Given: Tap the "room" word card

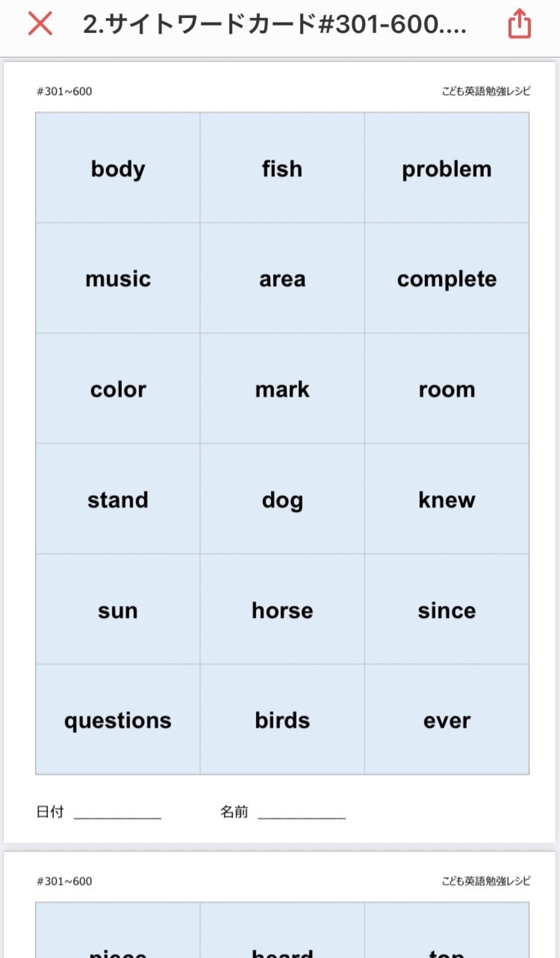Looking at the screenshot, I should tap(447, 389).
